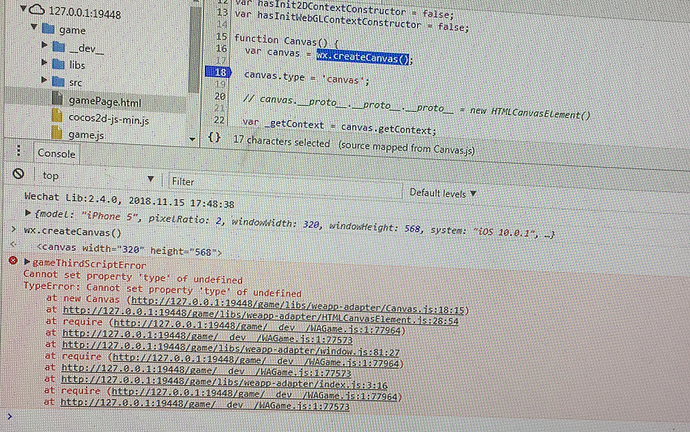The width and height of the screenshot is (690, 432).
Task: Toggle the breakpoint on line 18
Action: 218,72
